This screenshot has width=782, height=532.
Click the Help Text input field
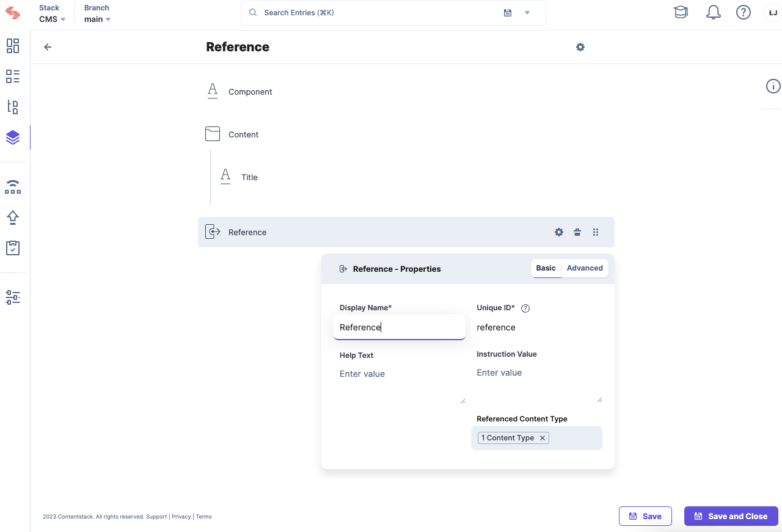click(399, 382)
